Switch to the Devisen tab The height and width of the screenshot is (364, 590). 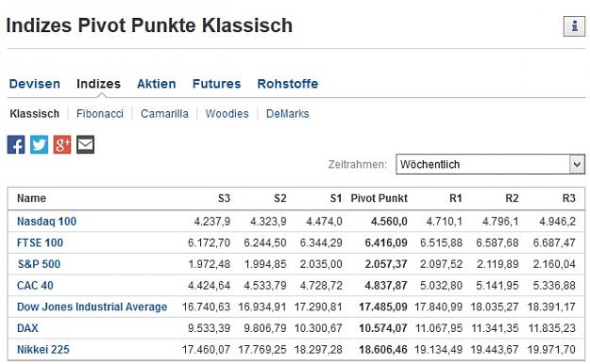35,84
